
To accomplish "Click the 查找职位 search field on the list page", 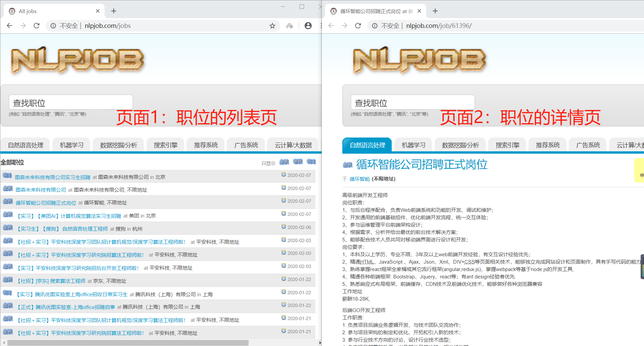I will (71, 103).
